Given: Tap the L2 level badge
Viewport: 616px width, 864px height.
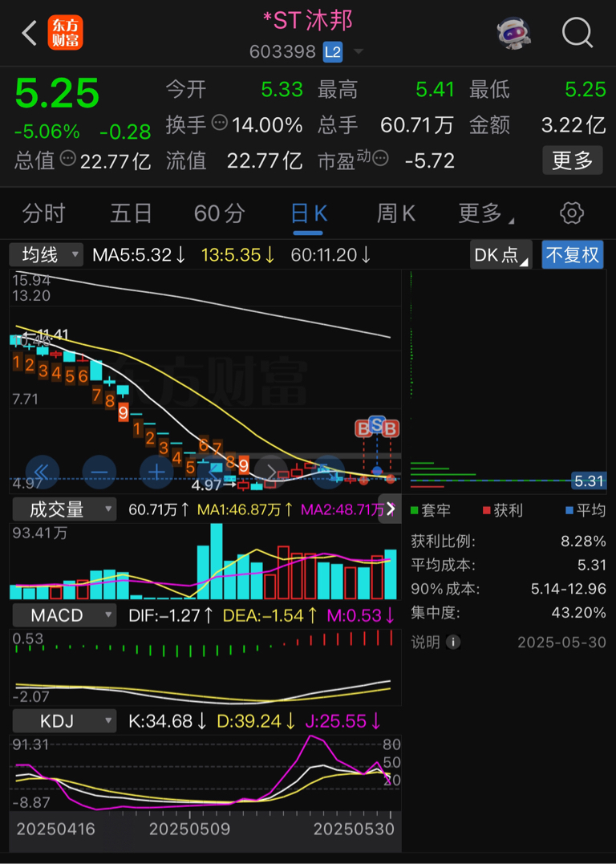Looking at the screenshot, I should pyautogui.click(x=333, y=52).
